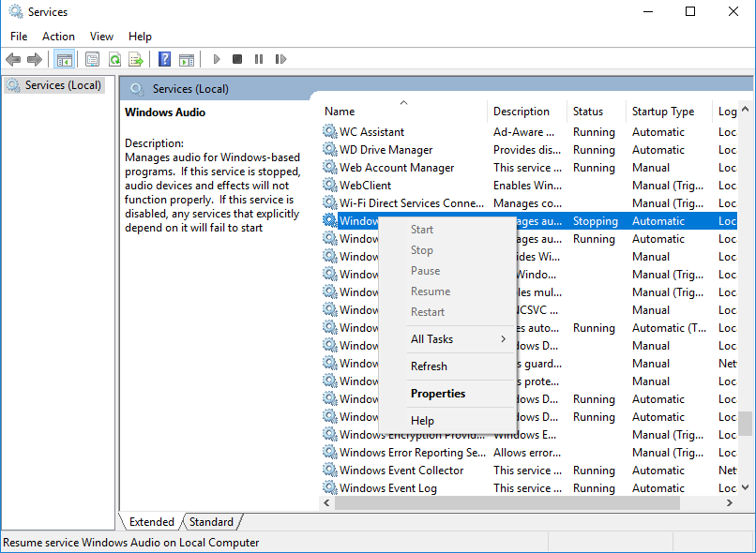
Task: Click the gear icon beside Windows Event Collector
Action: pyautogui.click(x=330, y=470)
